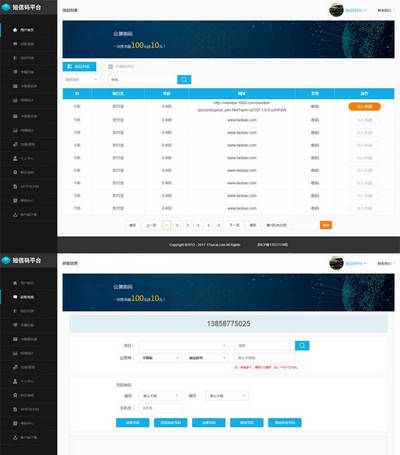The image size is (400, 455).
Task: Expand the wide project dropdown in phone form
Action: [x=184, y=345]
